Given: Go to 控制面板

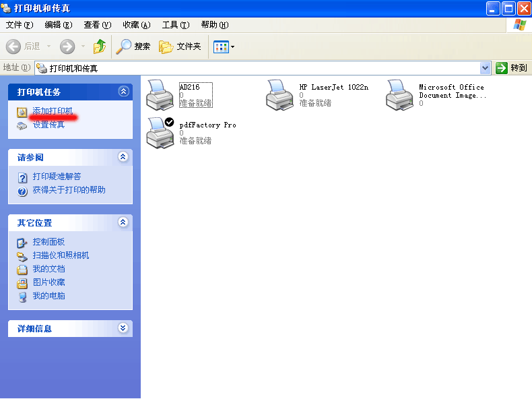Looking at the screenshot, I should point(48,242).
